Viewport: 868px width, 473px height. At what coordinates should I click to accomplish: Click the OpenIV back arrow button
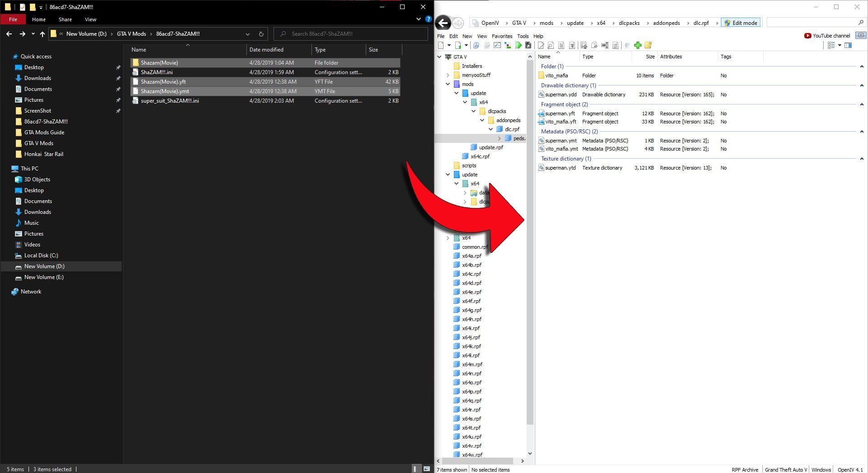point(443,23)
